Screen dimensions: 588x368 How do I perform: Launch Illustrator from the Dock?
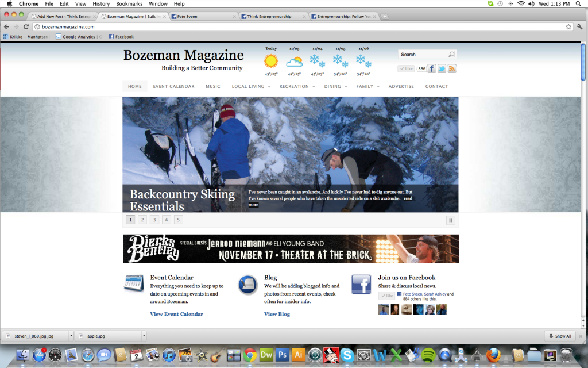299,354
